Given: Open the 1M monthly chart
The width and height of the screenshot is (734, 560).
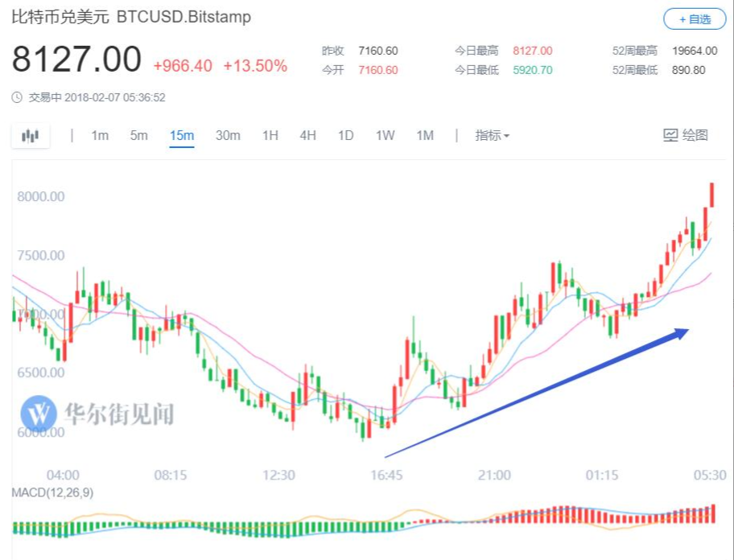Looking at the screenshot, I should pos(425,135).
